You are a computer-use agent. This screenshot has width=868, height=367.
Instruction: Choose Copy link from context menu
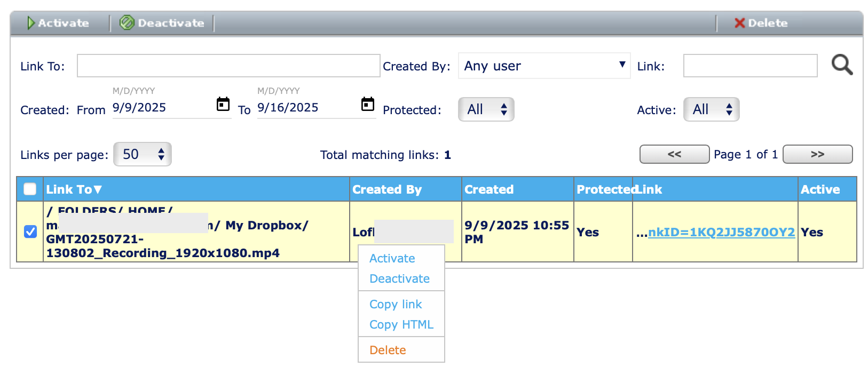pyautogui.click(x=396, y=304)
